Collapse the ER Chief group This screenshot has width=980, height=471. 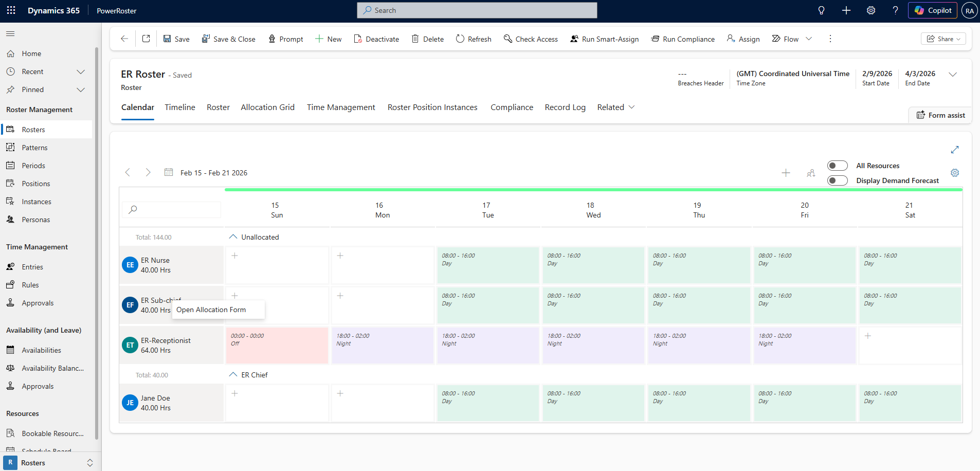coord(233,374)
